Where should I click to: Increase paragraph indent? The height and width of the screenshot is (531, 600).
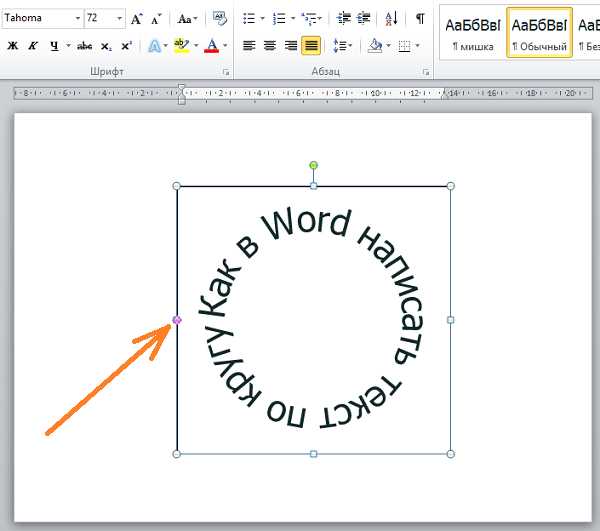point(363,19)
